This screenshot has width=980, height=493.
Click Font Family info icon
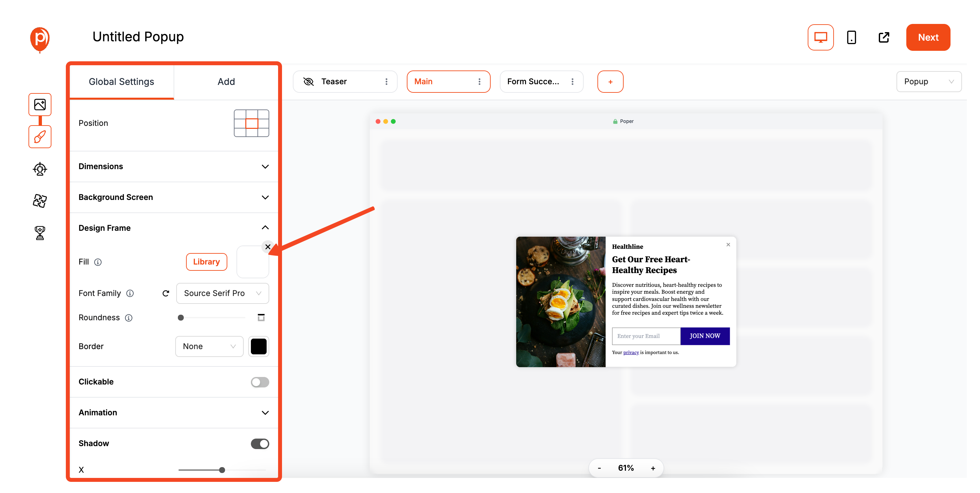click(130, 293)
